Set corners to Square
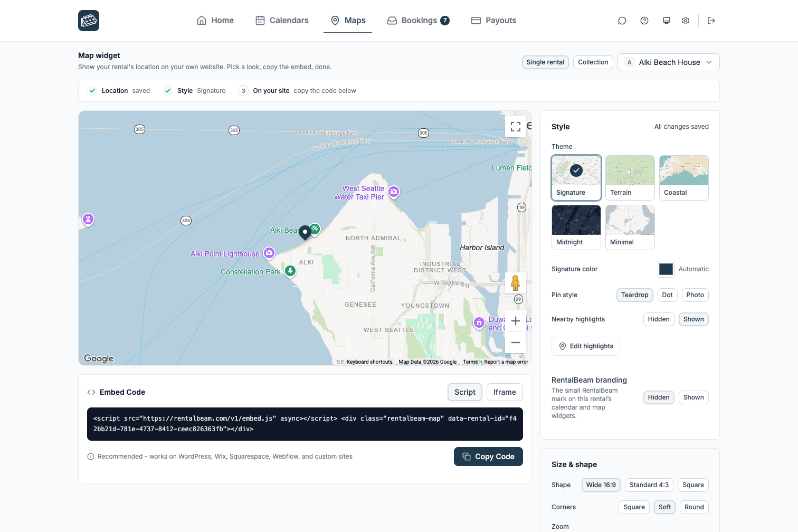 tap(634, 507)
